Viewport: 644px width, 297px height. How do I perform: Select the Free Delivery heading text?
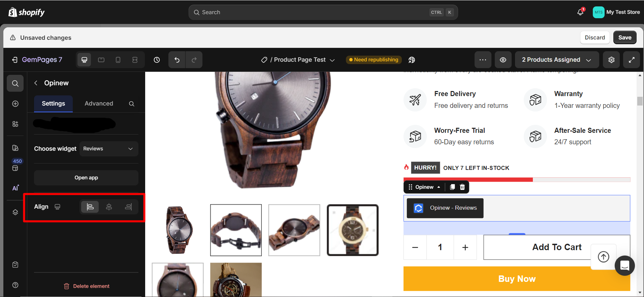(x=455, y=94)
